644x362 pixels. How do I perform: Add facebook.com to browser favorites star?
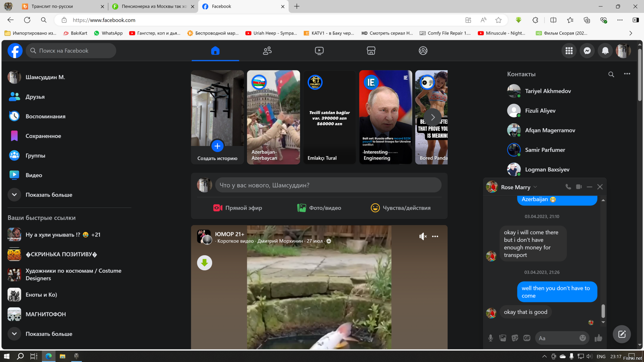tap(498, 20)
